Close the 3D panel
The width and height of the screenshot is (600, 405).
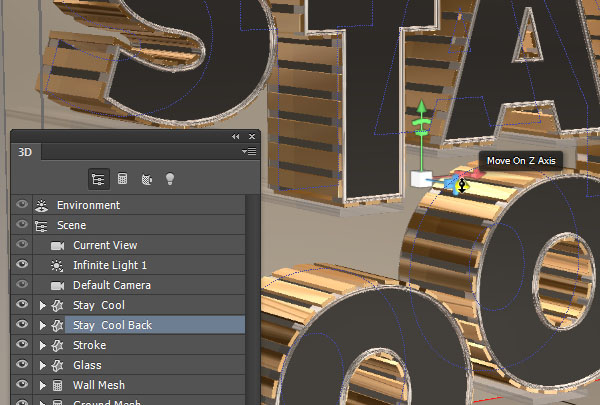pyautogui.click(x=252, y=137)
